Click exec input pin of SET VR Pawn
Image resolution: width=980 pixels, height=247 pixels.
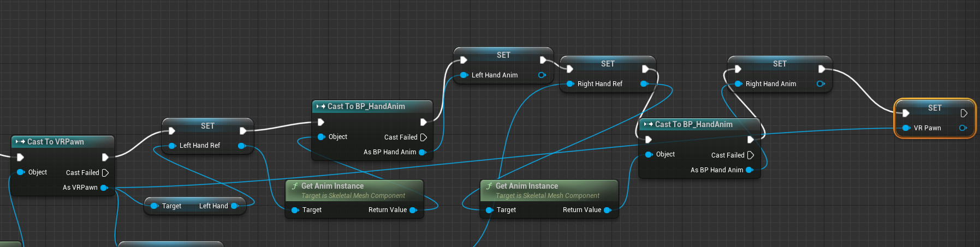pyautogui.click(x=906, y=113)
